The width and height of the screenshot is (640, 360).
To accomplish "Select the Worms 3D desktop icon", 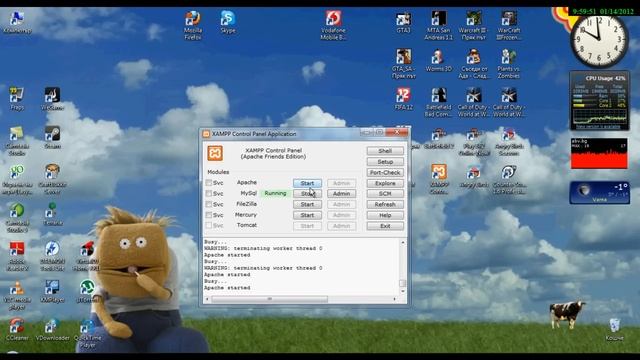I will (438, 60).
